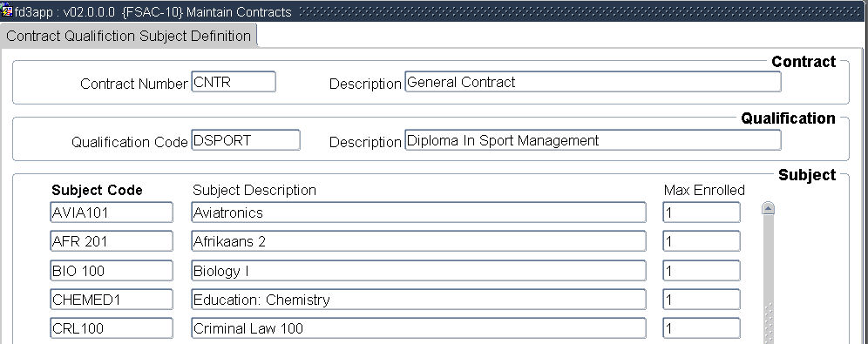Click Max Enrolled field for Criminal Law 100
This screenshot has width=868, height=344.
tap(702, 328)
